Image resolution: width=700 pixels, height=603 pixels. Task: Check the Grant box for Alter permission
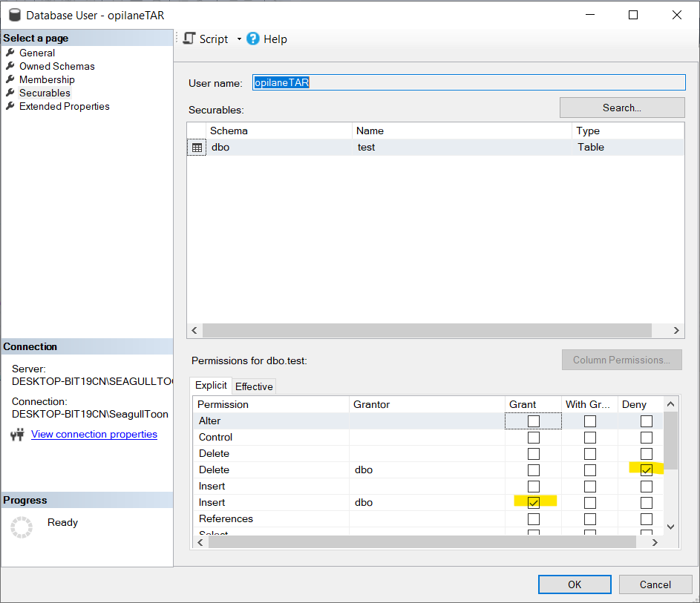pyautogui.click(x=533, y=421)
